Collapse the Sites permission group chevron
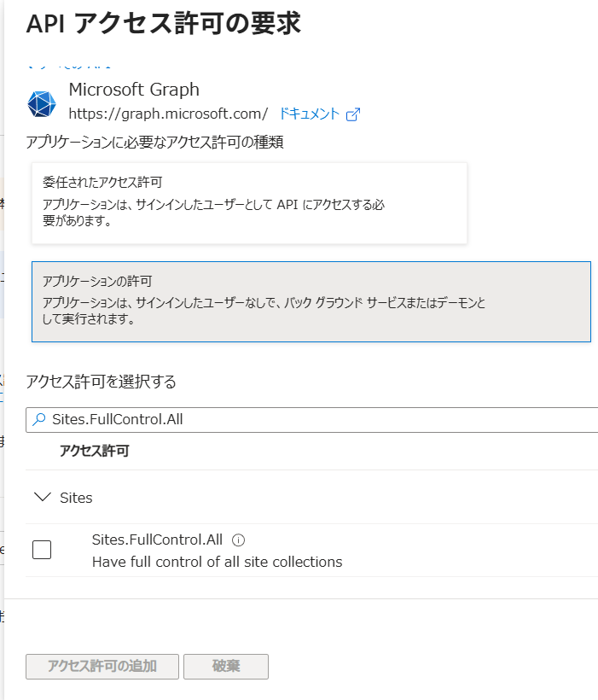 click(43, 497)
